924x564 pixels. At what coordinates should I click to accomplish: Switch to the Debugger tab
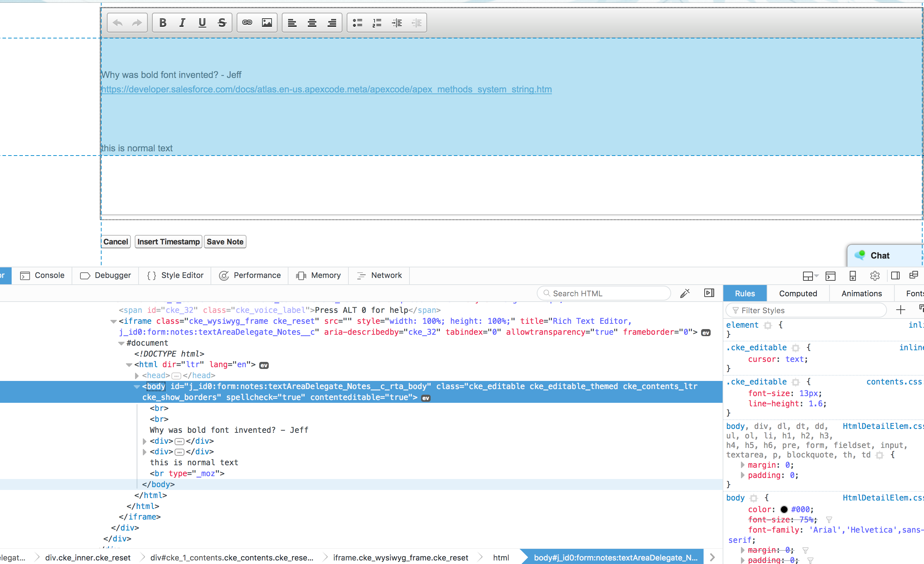pyautogui.click(x=105, y=275)
